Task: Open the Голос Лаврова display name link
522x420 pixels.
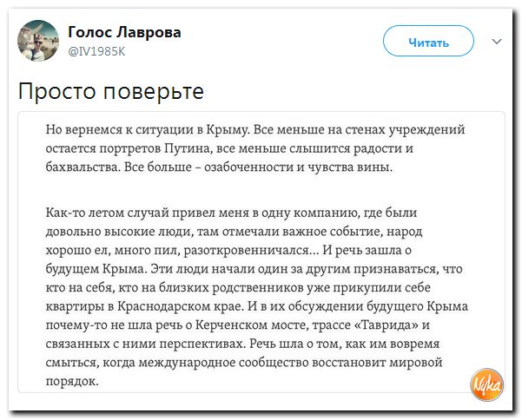Action: 124,32
